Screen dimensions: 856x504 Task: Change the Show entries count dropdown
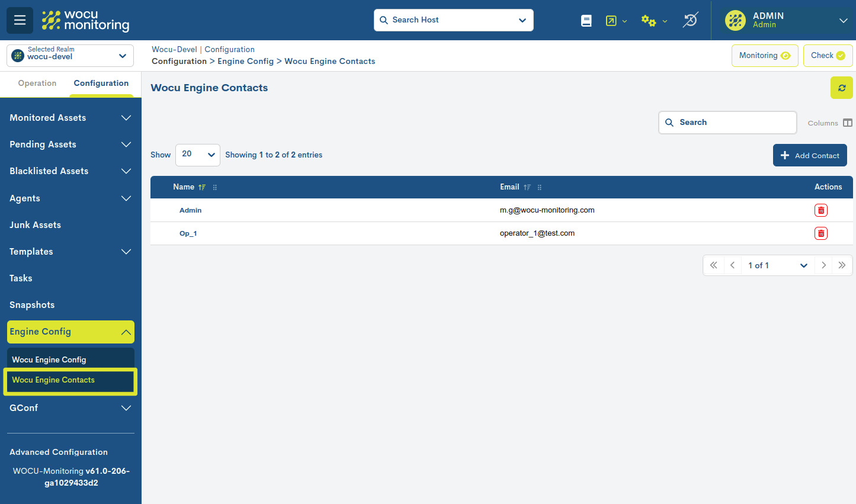(x=198, y=155)
